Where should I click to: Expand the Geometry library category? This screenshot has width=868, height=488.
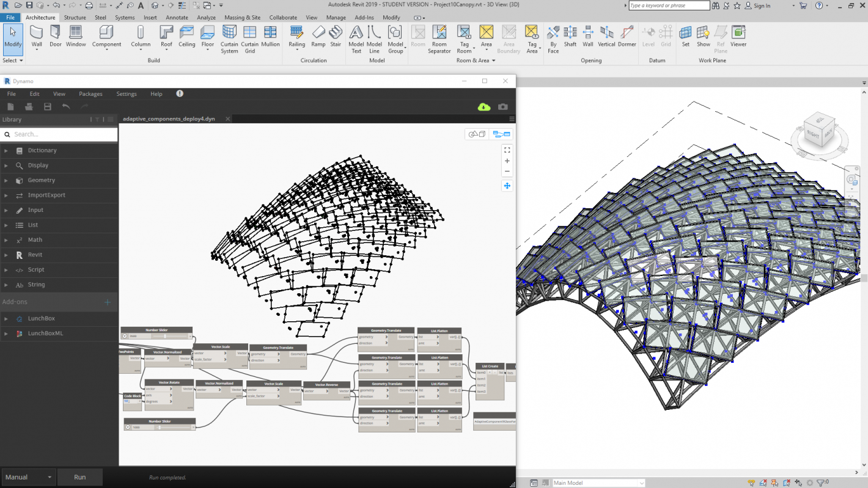[41, 180]
